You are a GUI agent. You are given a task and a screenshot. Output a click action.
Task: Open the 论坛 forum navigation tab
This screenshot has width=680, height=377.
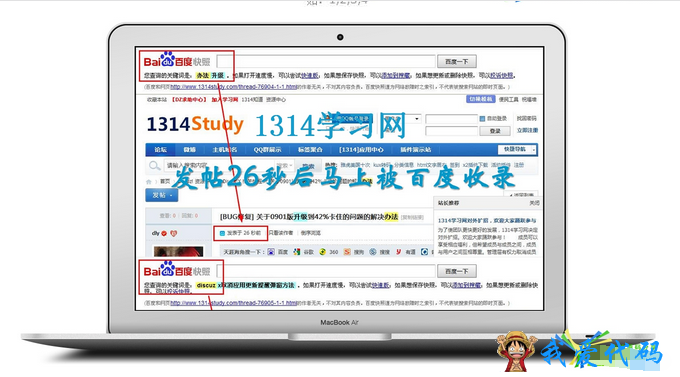click(160, 150)
